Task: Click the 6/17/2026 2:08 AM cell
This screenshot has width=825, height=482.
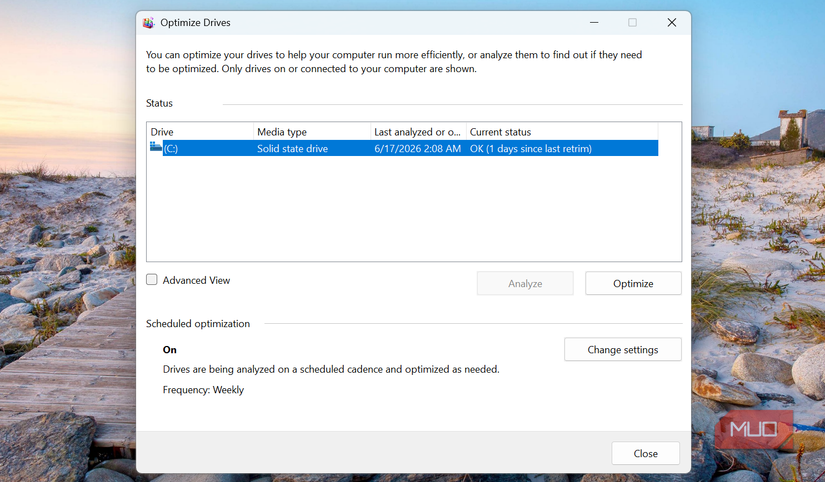Action: pyautogui.click(x=418, y=149)
